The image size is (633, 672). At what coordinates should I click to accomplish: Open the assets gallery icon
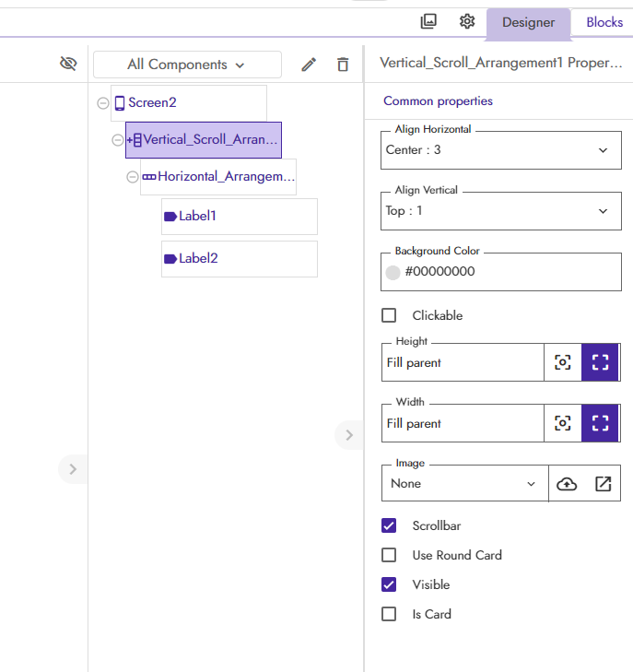click(428, 21)
